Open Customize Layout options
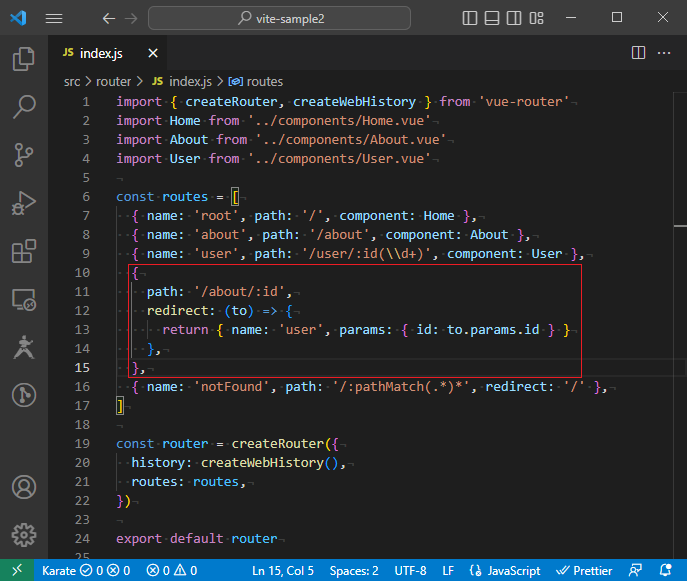687x581 pixels. coord(536,18)
